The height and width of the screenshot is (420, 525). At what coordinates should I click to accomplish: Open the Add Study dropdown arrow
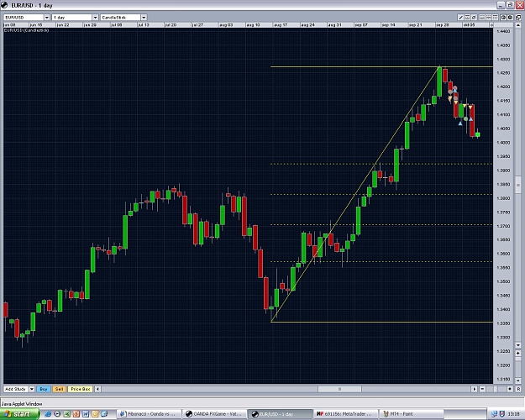pos(31,389)
